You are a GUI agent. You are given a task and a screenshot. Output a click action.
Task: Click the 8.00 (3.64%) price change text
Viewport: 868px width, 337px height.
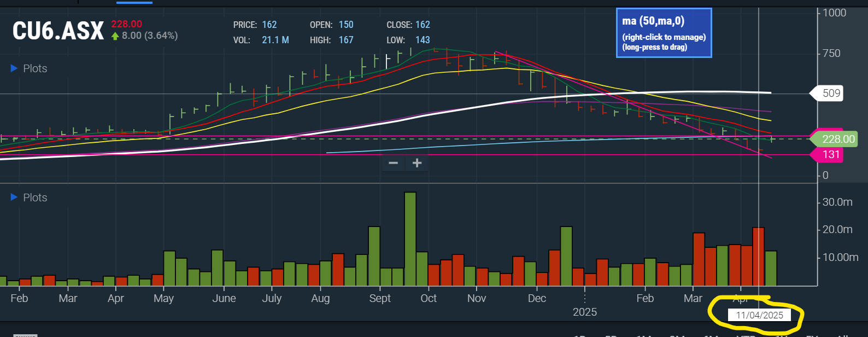click(149, 36)
